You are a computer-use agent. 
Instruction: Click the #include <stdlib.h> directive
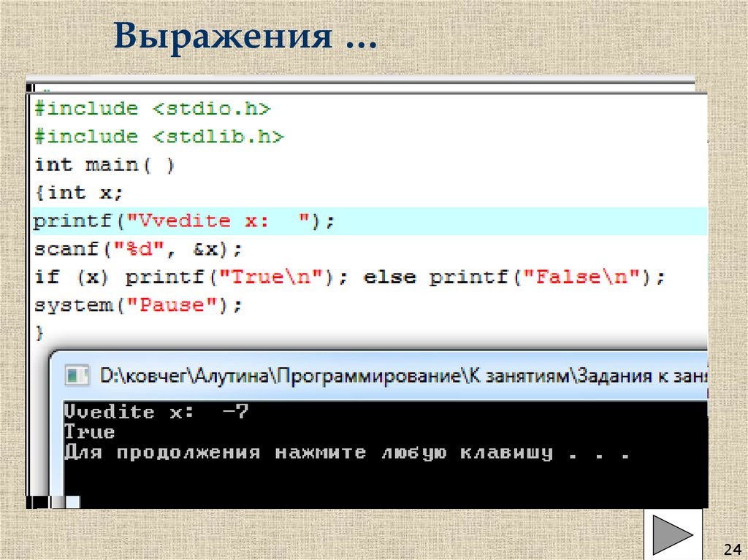pyautogui.click(x=158, y=136)
